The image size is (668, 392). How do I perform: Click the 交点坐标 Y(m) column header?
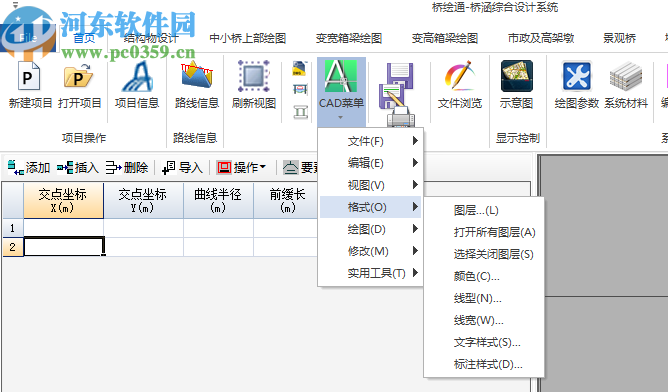tap(144, 200)
